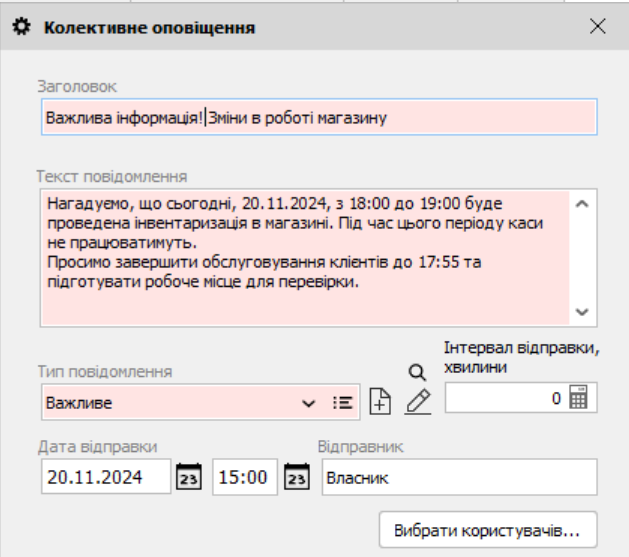Viewport: 629px width, 557px height.
Task: Open the calendar icon next to the 15:00 time
Action: click(297, 477)
